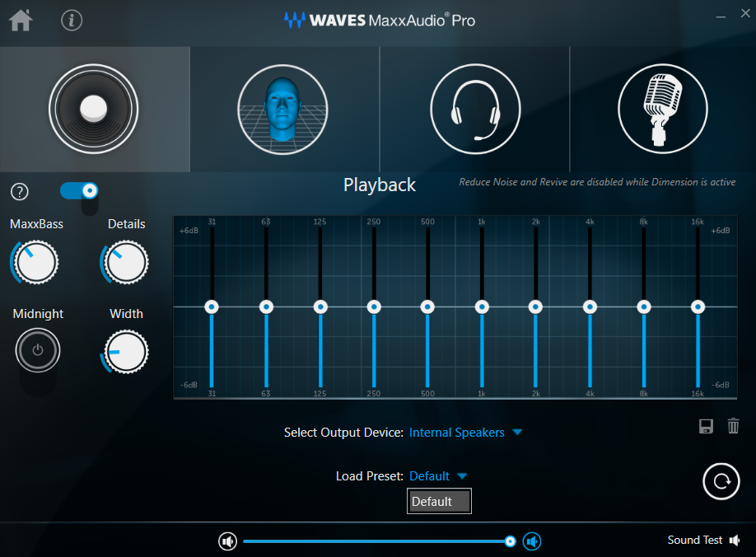756x557 pixels.
Task: Click the Sound Test button
Action: (704, 541)
